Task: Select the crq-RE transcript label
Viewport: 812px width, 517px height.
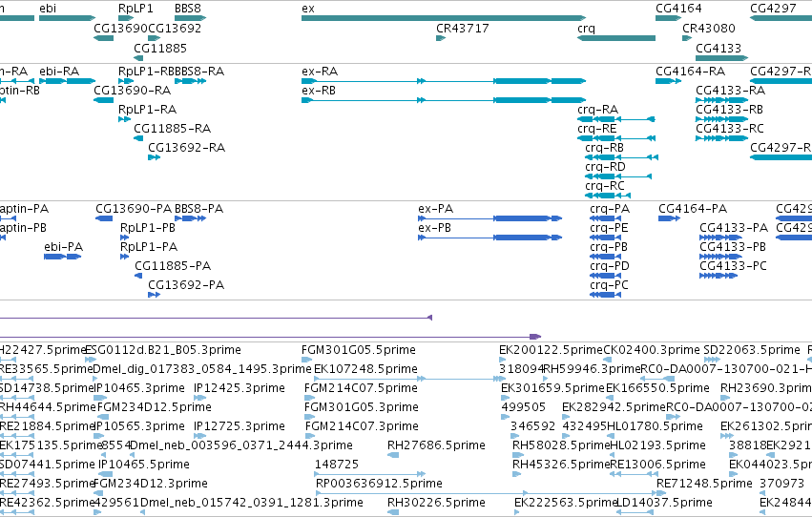Action: [597, 129]
